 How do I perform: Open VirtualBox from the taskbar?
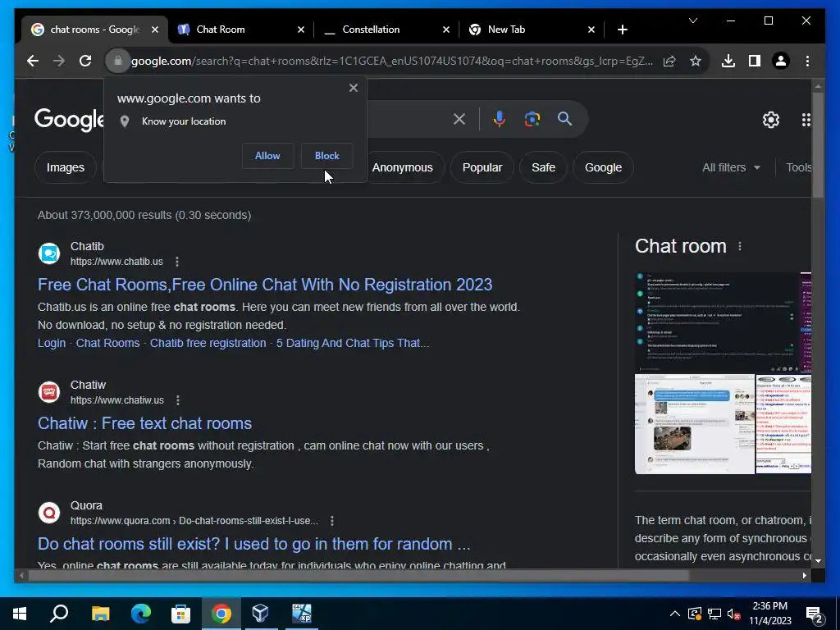[260, 614]
